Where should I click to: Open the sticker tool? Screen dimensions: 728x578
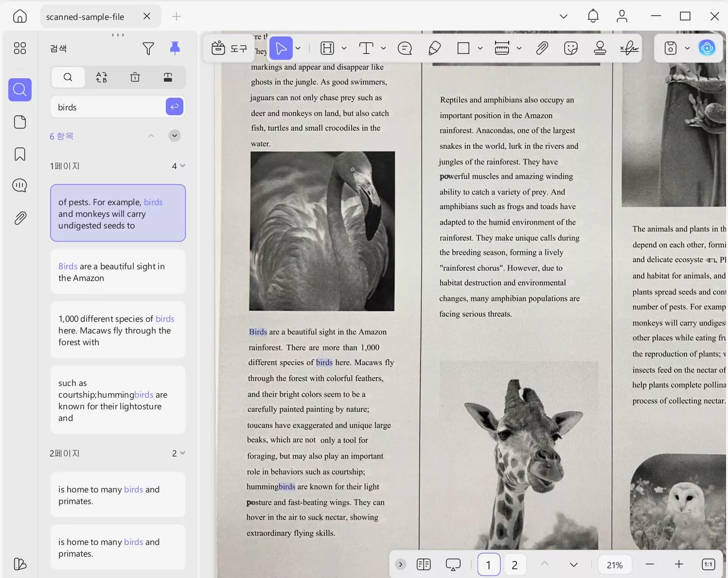tap(571, 48)
